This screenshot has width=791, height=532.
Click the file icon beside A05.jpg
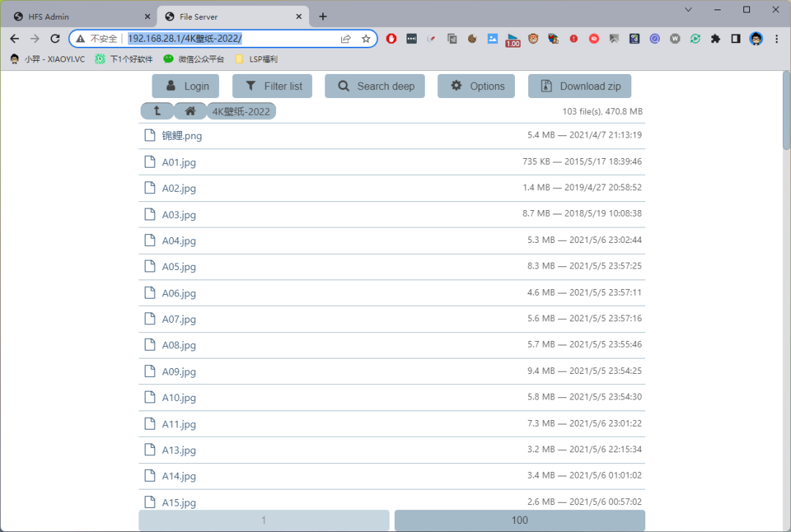coord(150,266)
